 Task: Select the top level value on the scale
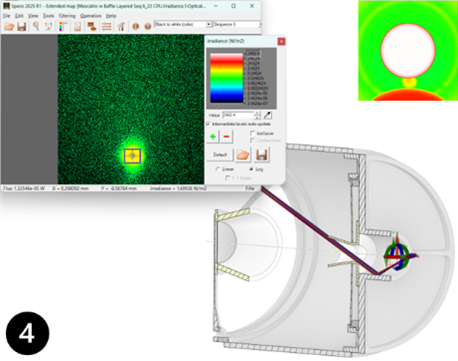coord(253,53)
